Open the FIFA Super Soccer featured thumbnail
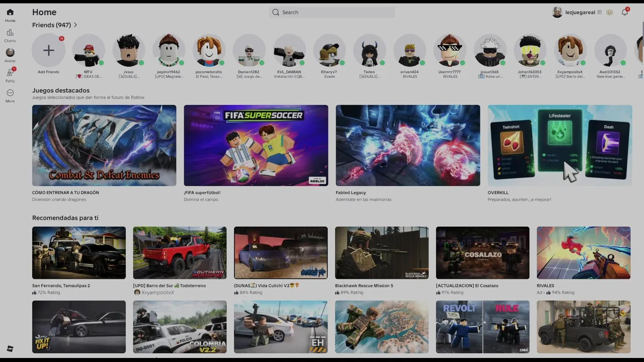This screenshot has width=644, height=362. pos(256,145)
